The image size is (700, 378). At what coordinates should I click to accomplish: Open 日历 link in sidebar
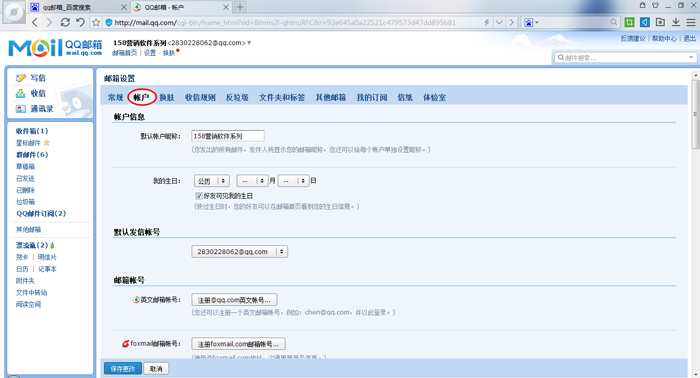click(x=22, y=269)
